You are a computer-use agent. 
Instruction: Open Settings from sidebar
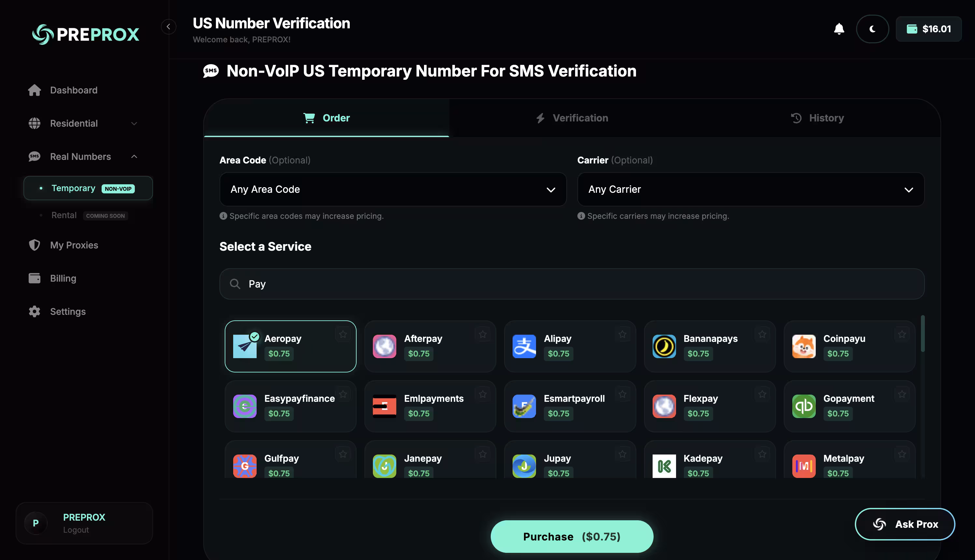pyautogui.click(x=84, y=312)
